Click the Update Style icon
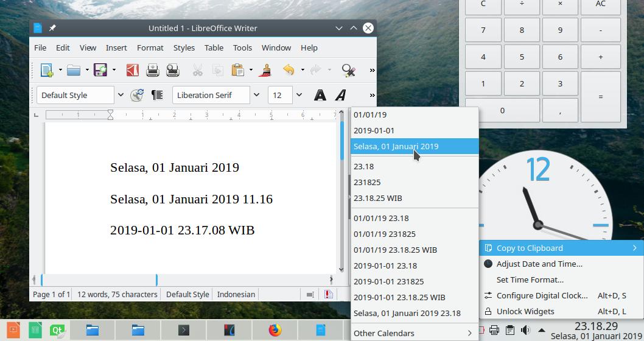The height and width of the screenshot is (341, 644). pyautogui.click(x=137, y=96)
